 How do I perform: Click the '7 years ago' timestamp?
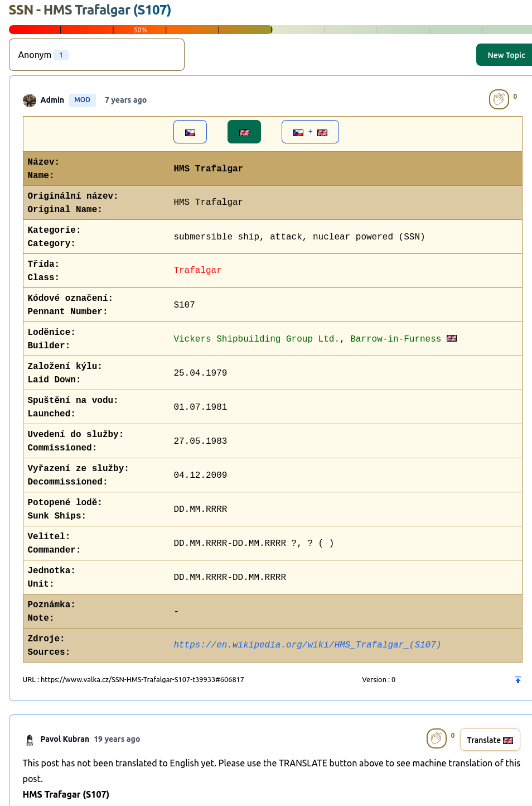click(125, 100)
